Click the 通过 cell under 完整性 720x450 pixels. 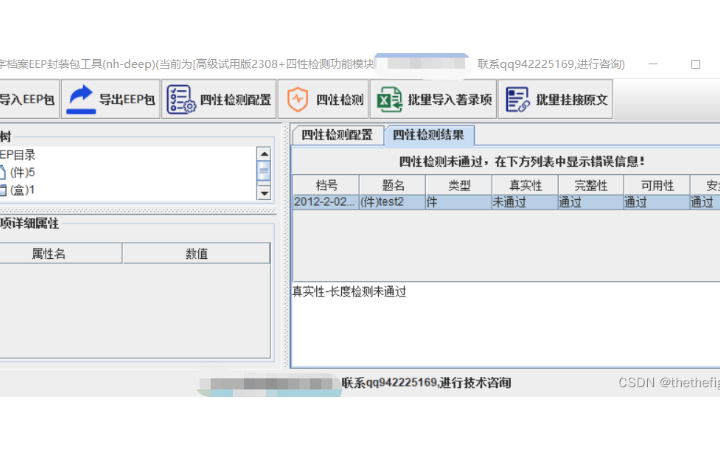[591, 202]
